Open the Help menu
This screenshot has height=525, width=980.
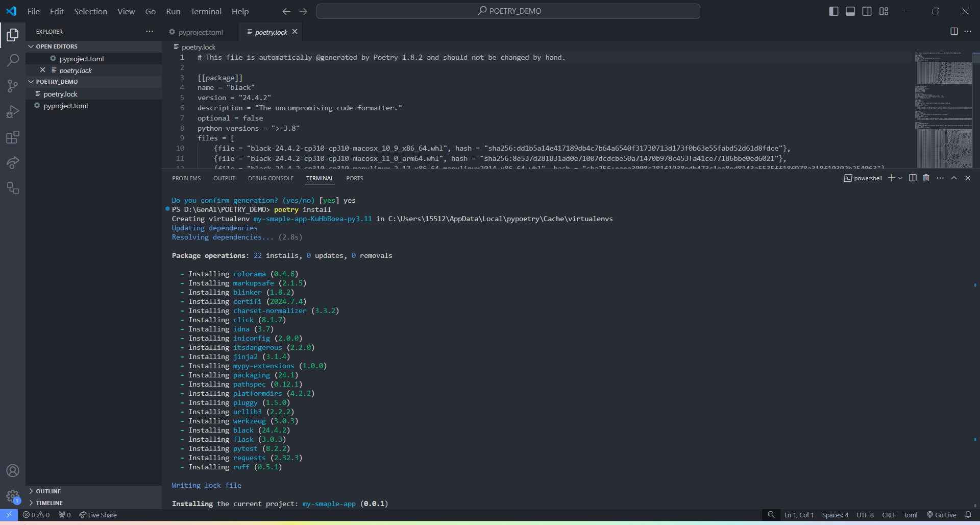coord(240,11)
